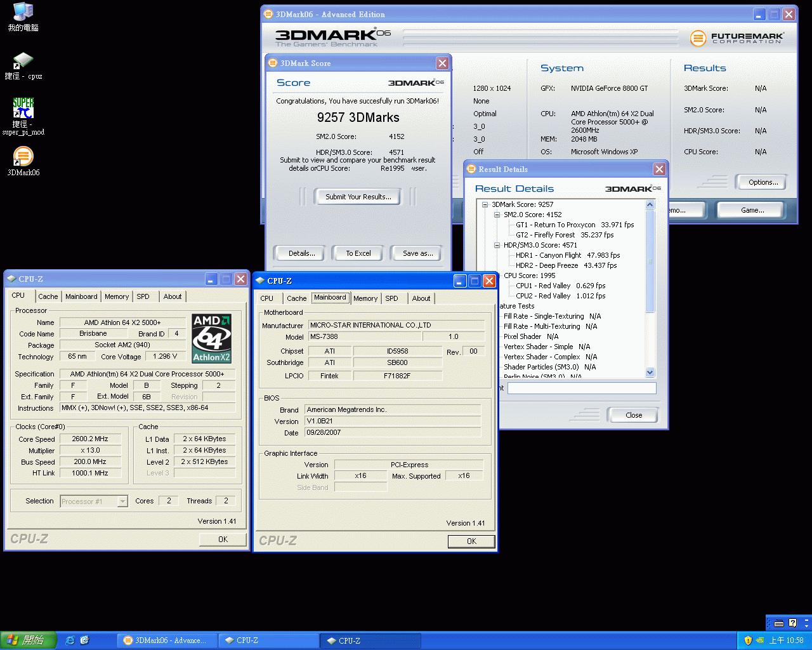The width and height of the screenshot is (812, 650).
Task: Open About tab in left CPU-Z window
Action: [x=173, y=296]
